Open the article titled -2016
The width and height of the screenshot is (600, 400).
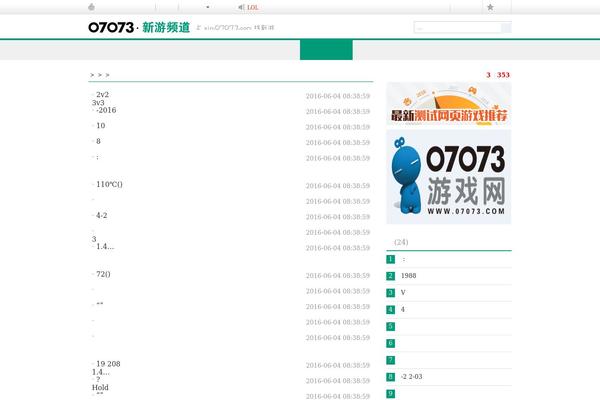[106, 110]
